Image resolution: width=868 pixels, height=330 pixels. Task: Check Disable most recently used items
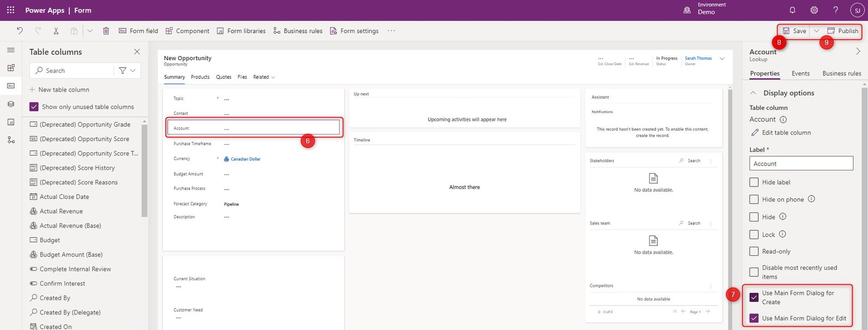point(754,272)
